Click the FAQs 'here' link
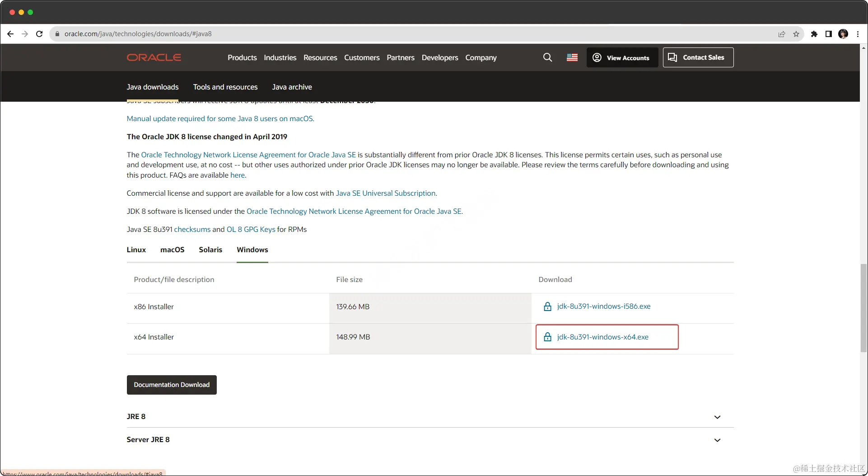868x476 pixels. tap(238, 175)
